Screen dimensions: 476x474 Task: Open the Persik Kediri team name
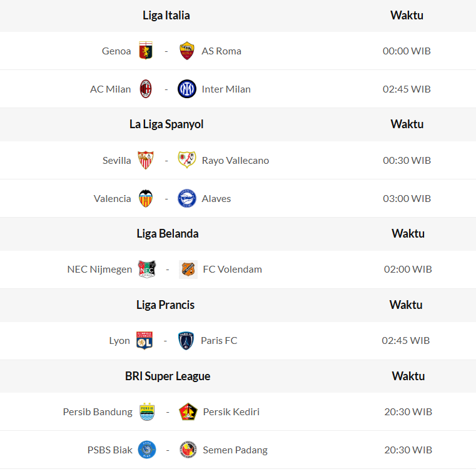(x=231, y=411)
